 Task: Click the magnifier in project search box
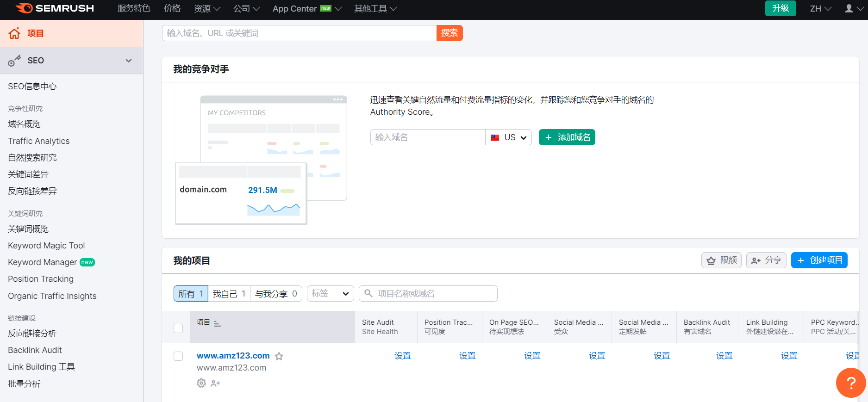click(x=368, y=293)
